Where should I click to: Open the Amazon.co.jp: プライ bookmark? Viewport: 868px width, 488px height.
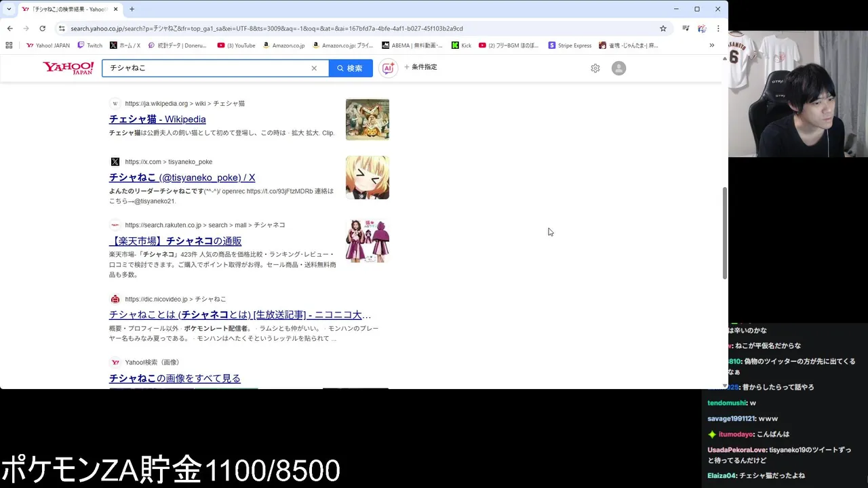(343, 45)
